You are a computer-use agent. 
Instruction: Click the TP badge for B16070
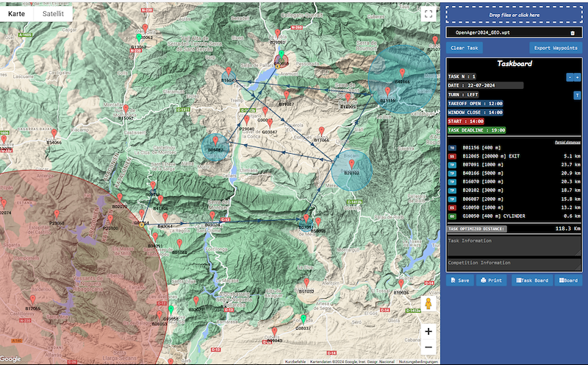[x=452, y=182]
